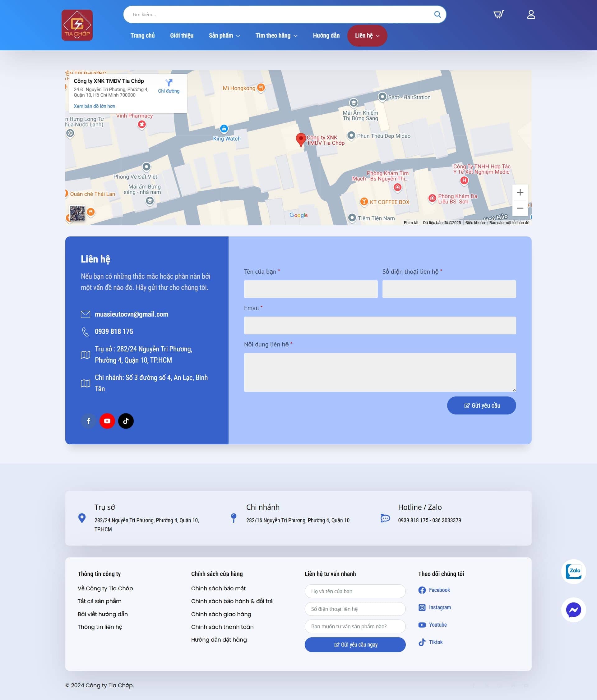This screenshot has height=700, width=597.
Task: Open the Messenger chat floating icon
Action: pyautogui.click(x=573, y=610)
